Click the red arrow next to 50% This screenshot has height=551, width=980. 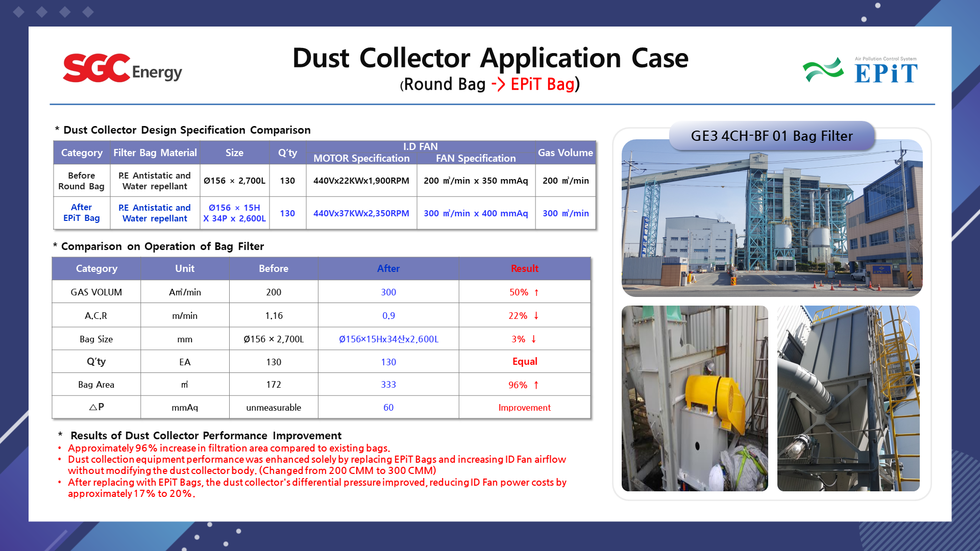[536, 292]
